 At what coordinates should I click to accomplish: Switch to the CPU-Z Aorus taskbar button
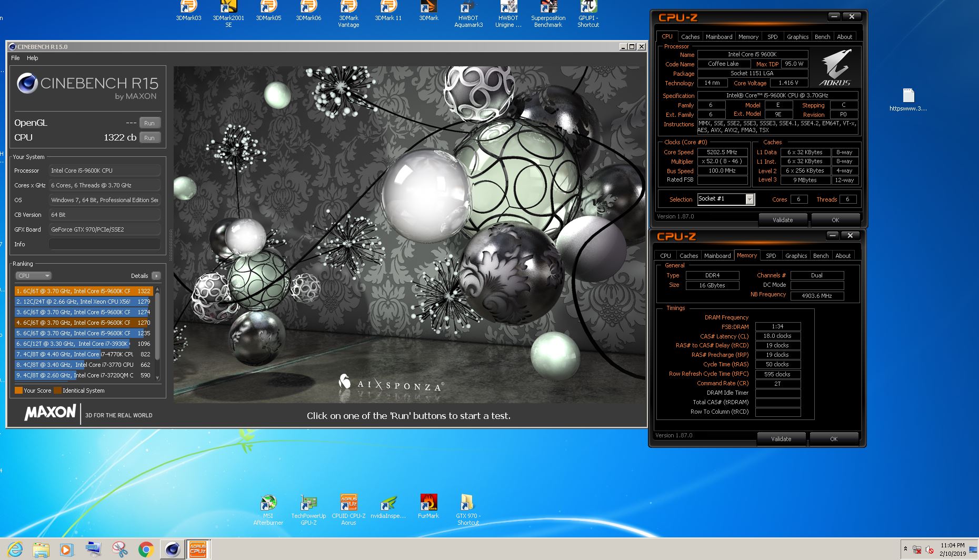coord(198,549)
